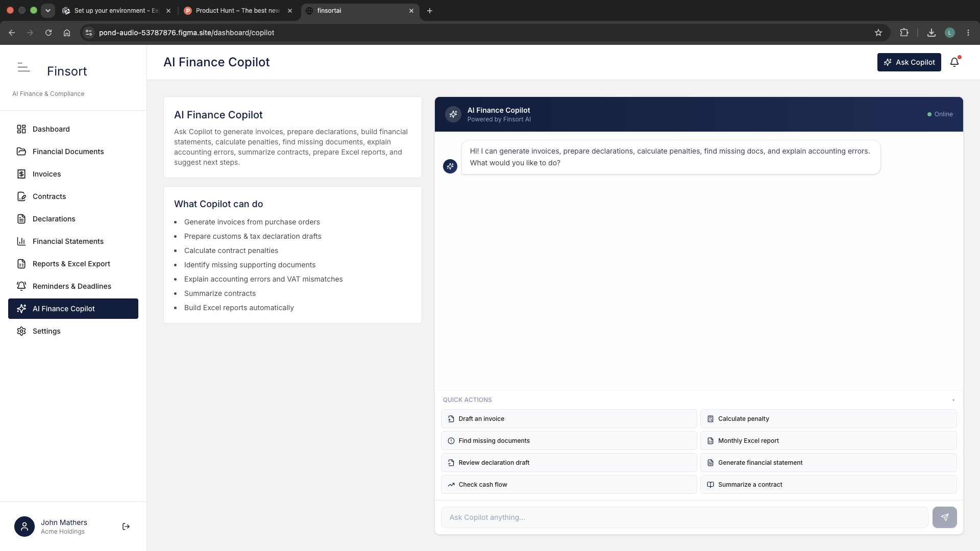Click the send message arrow button
Image resolution: width=980 pixels, height=551 pixels.
pos(944,517)
